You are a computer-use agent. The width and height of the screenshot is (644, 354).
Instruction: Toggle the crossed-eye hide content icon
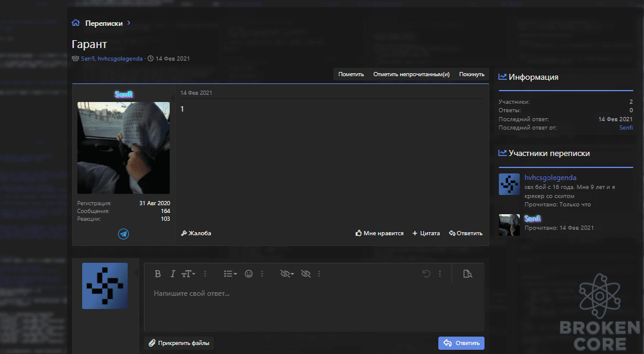point(306,274)
